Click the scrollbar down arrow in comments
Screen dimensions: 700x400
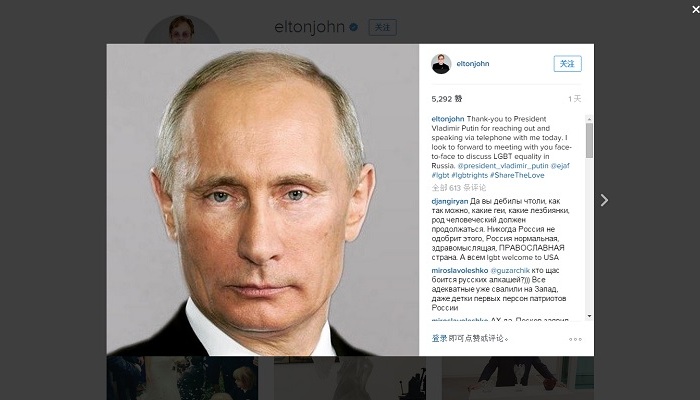[589, 316]
